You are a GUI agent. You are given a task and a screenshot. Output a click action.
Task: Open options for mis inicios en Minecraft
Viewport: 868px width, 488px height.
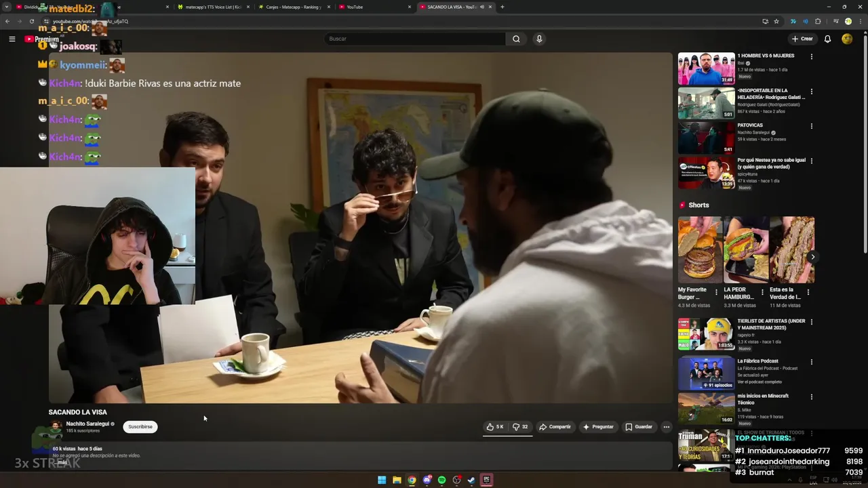(x=811, y=396)
